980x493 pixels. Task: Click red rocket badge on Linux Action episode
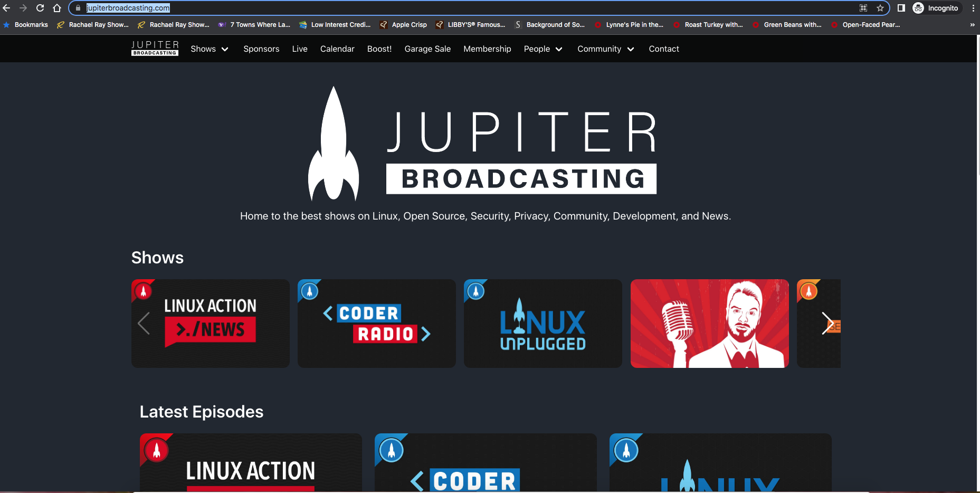(x=157, y=450)
